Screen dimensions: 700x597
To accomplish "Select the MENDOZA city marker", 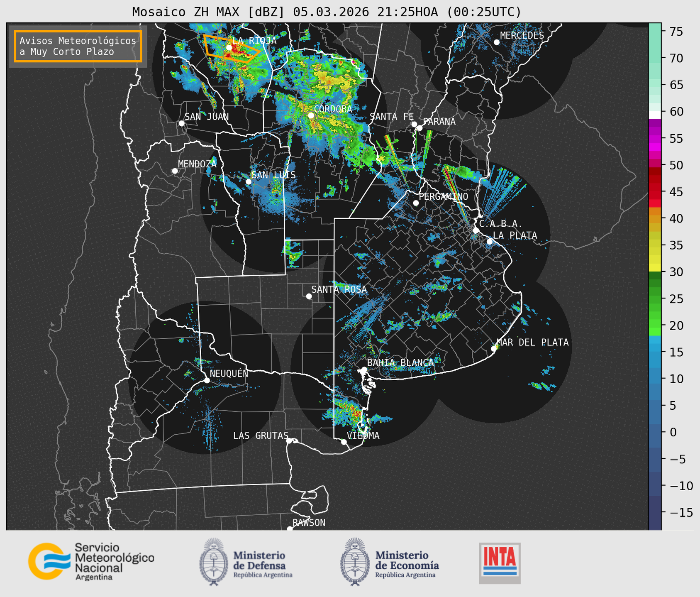I will coord(175,171).
